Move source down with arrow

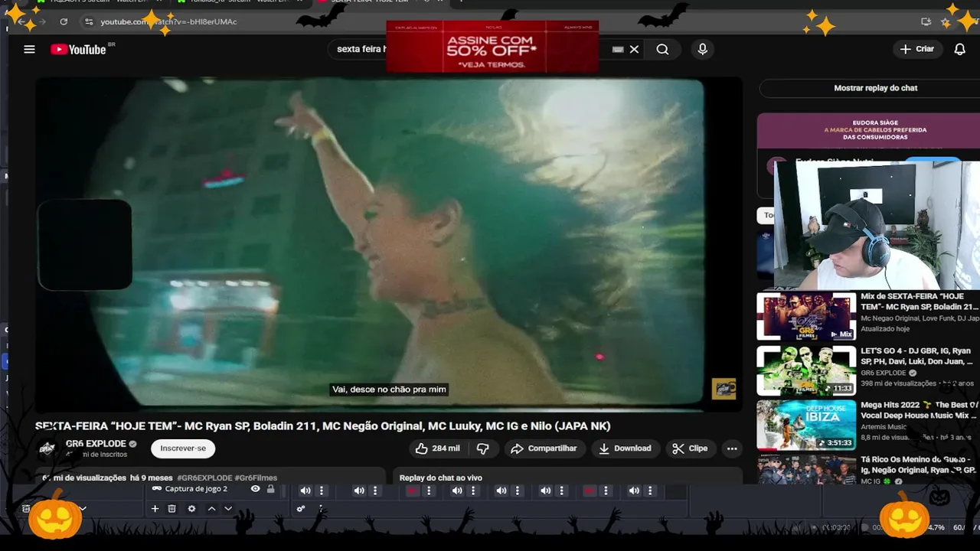point(228,508)
